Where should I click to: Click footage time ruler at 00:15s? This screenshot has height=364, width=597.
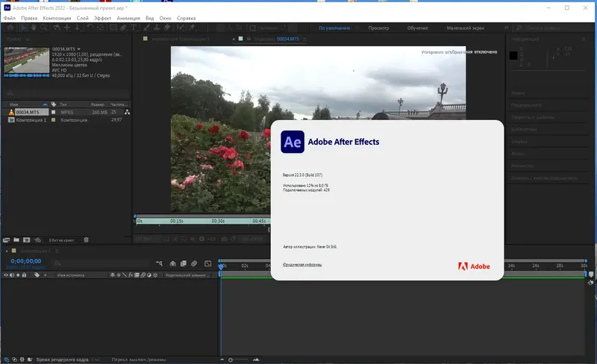click(x=177, y=221)
